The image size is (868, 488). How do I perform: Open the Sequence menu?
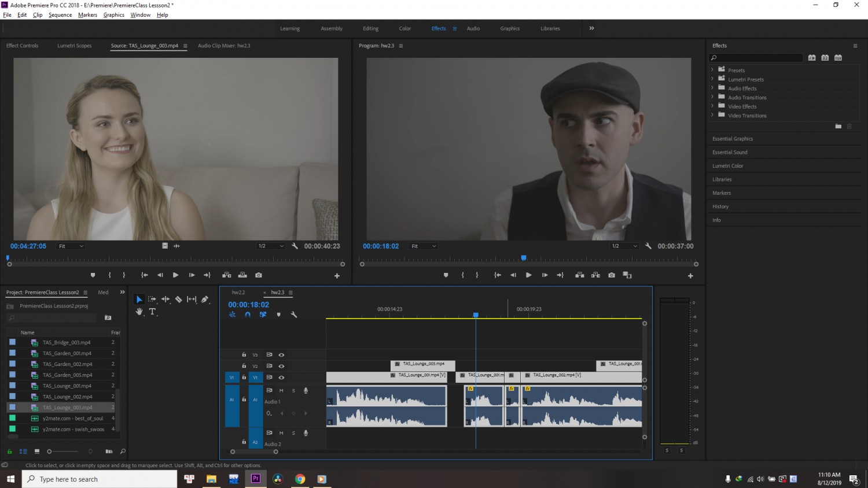pyautogui.click(x=60, y=15)
